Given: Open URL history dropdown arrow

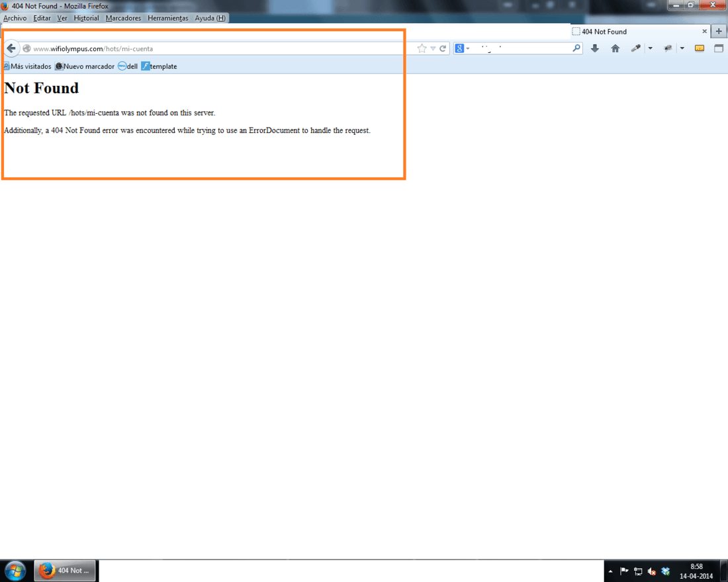Looking at the screenshot, I should (433, 48).
